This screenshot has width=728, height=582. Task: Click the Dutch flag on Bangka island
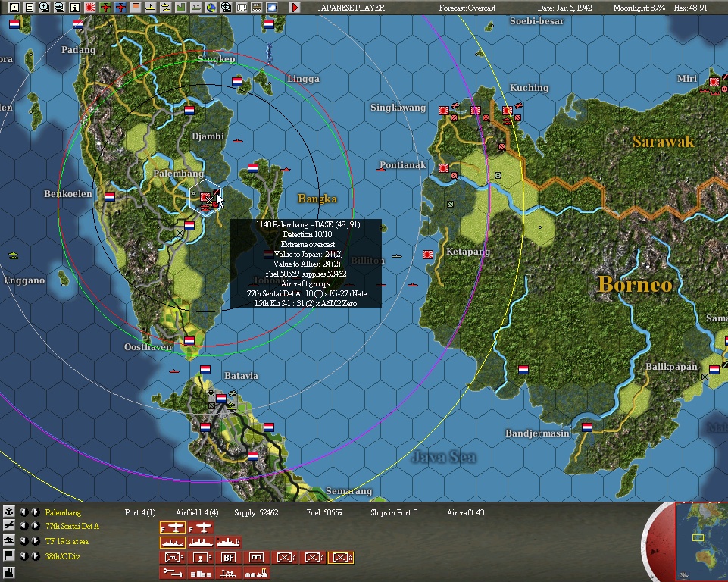point(253,167)
